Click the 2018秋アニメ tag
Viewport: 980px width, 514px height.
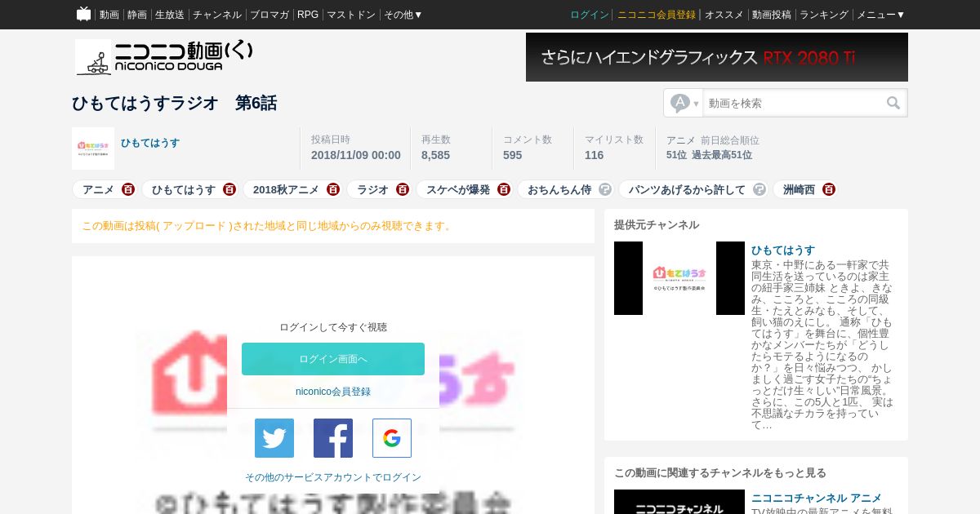pyautogui.click(x=286, y=189)
